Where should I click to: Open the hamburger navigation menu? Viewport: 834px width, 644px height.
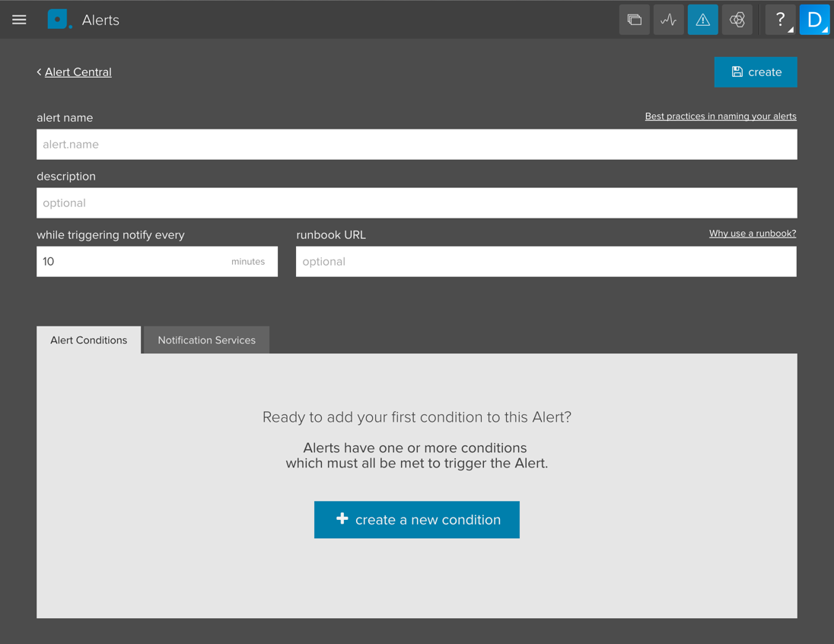click(x=19, y=20)
